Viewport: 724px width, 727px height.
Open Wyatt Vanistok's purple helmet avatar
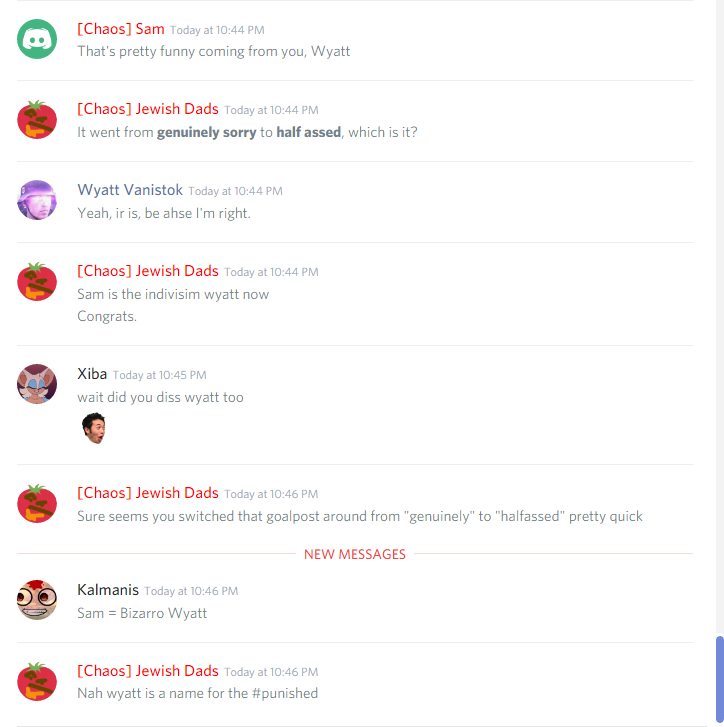(37, 200)
